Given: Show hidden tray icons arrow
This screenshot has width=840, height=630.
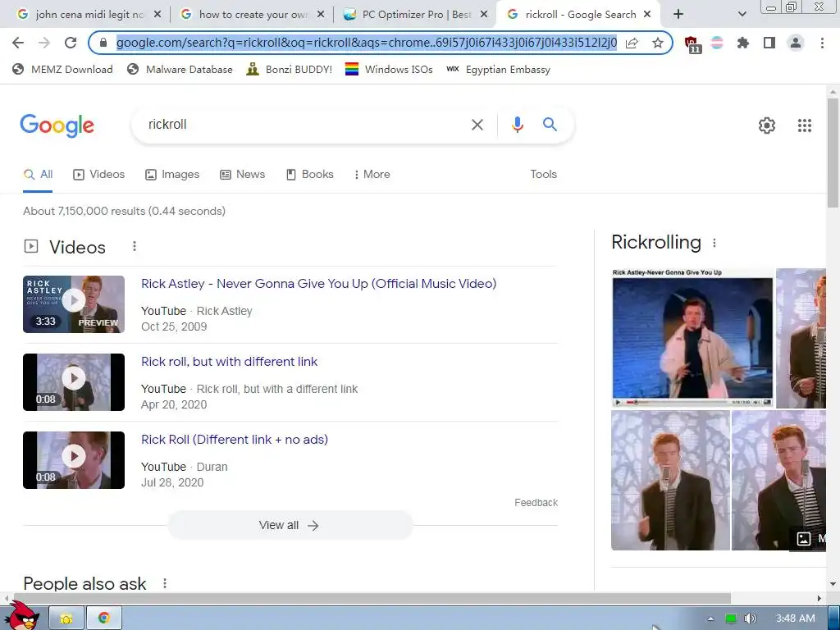Looking at the screenshot, I should point(711,619).
